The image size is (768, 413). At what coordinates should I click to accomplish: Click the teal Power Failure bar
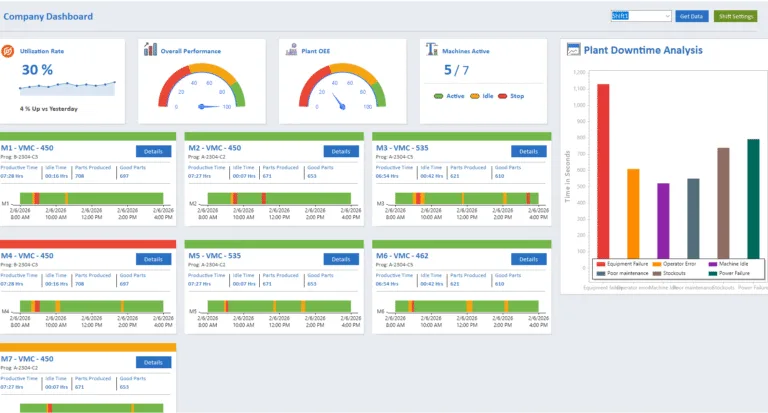tap(753, 199)
